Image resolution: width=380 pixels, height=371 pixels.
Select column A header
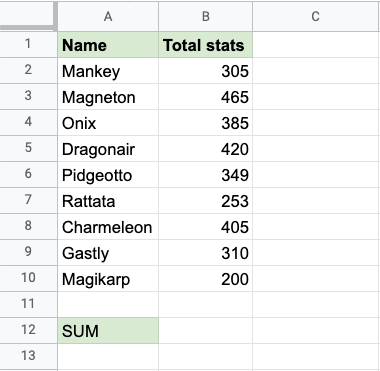pyautogui.click(x=108, y=16)
